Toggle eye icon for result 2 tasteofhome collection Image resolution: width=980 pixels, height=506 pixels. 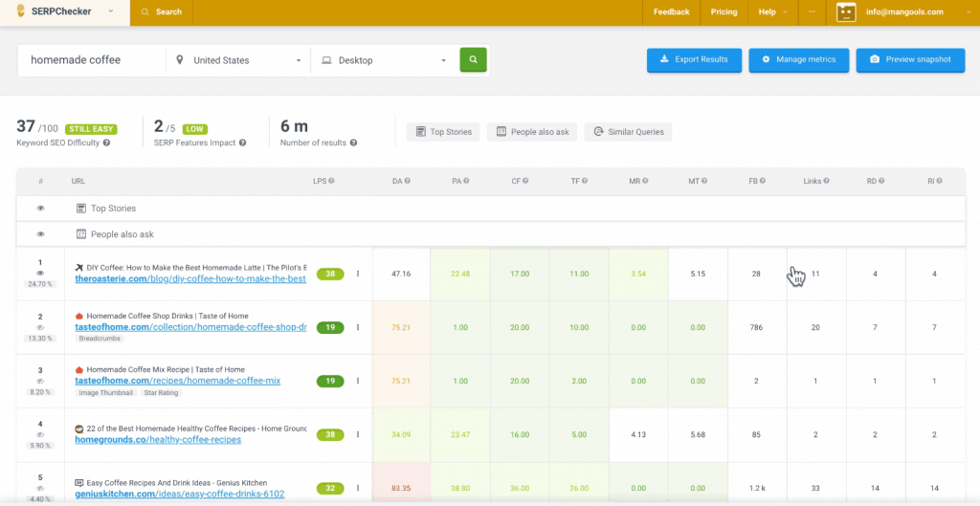pyautogui.click(x=40, y=327)
